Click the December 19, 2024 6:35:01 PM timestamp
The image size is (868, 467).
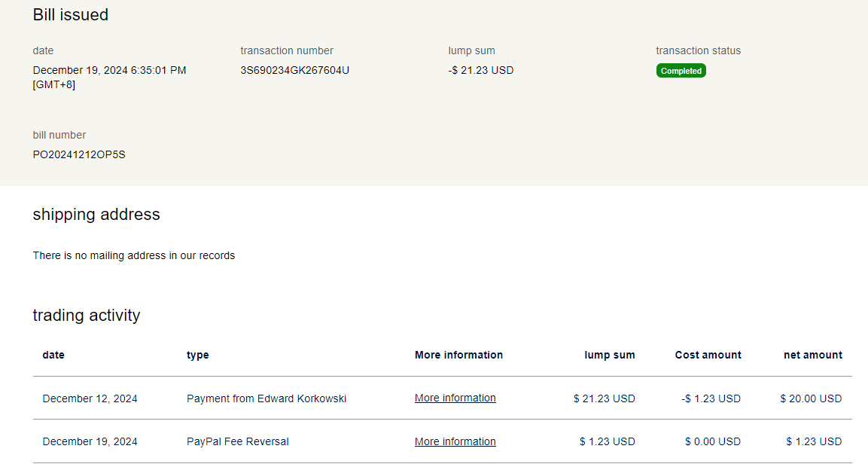coord(109,71)
